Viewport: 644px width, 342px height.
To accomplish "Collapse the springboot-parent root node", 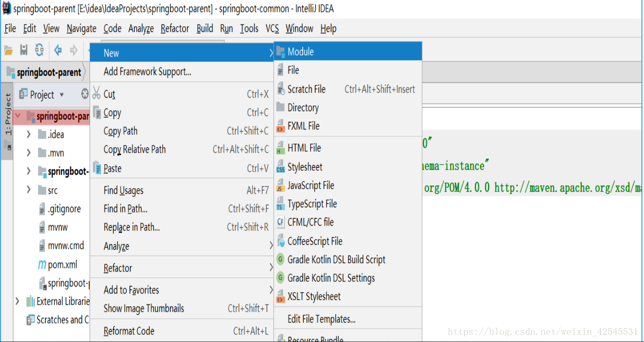I will point(19,116).
